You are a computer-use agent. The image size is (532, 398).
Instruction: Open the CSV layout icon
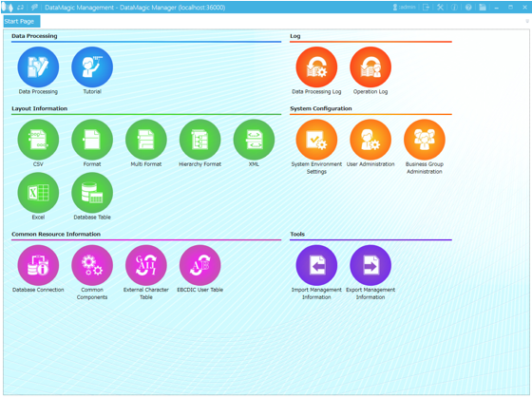pos(38,140)
